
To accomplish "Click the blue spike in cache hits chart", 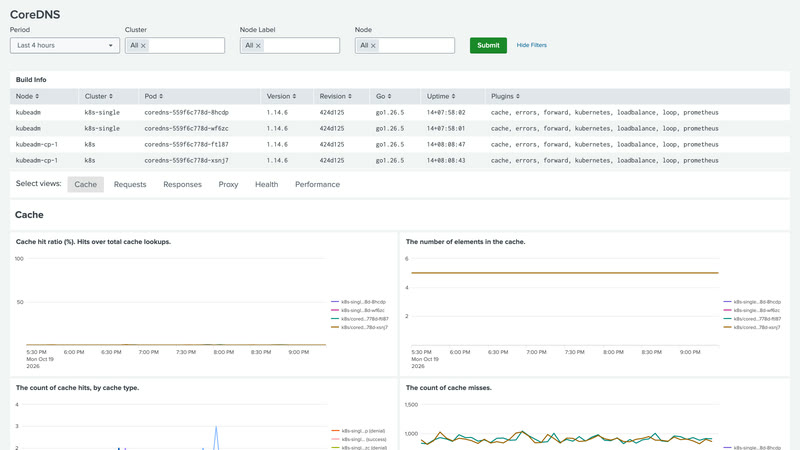I will 216,437.
